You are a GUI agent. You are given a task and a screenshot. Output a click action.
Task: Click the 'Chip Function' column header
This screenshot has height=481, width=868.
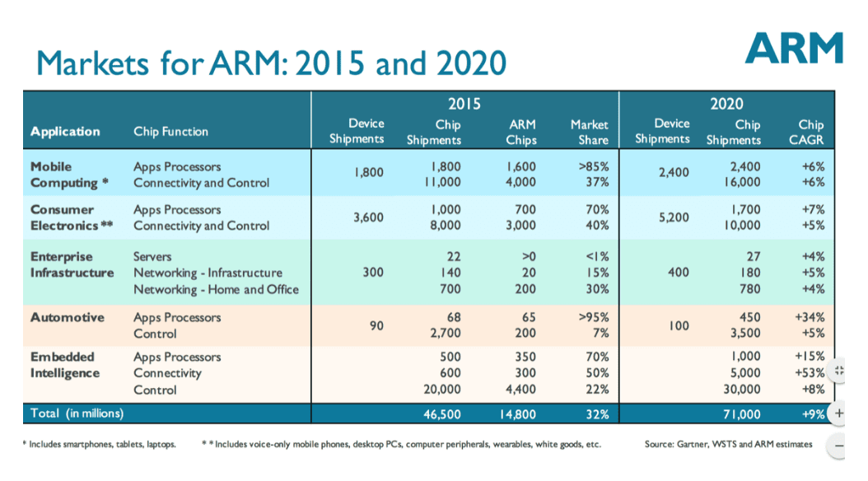point(170,132)
